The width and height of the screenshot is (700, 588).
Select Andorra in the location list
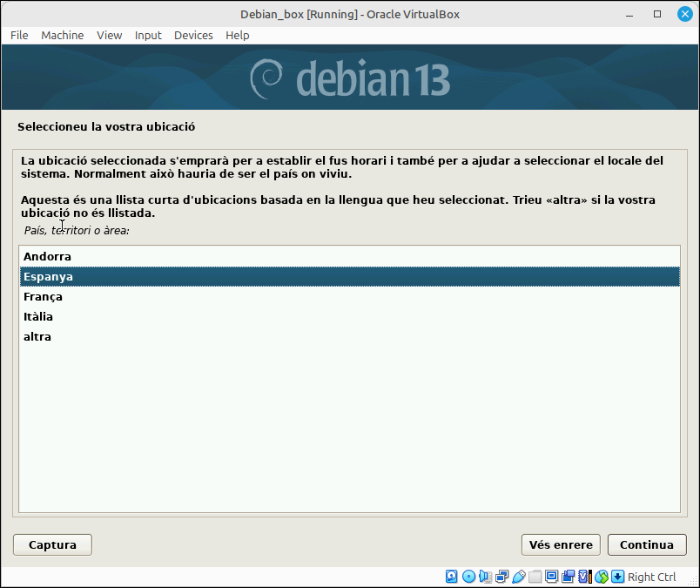[x=349, y=256]
